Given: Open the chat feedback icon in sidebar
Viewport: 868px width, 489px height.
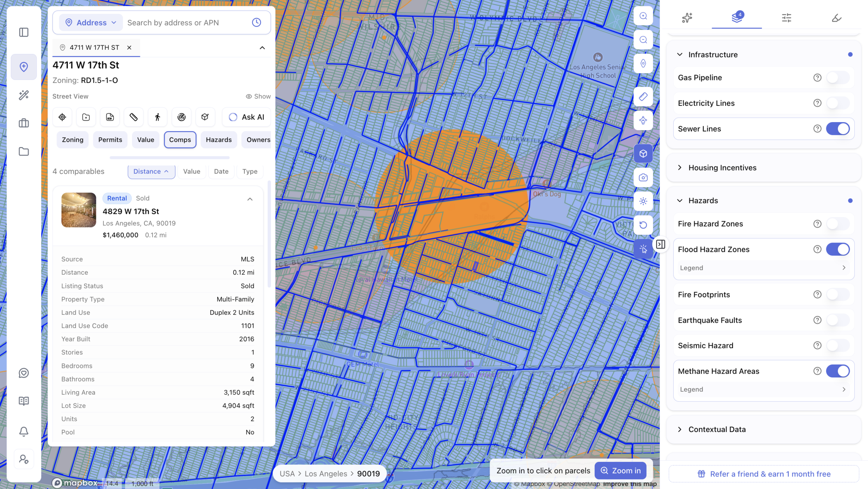Looking at the screenshot, I should click(24, 373).
